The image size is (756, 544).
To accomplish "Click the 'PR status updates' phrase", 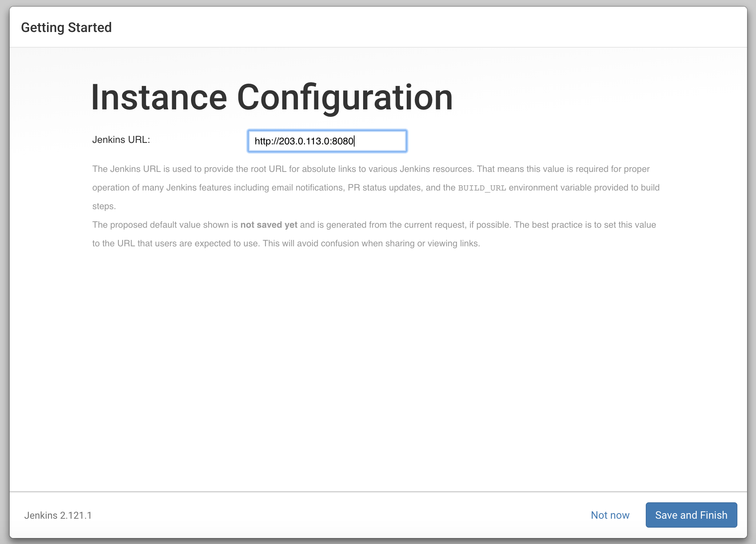I will [385, 188].
